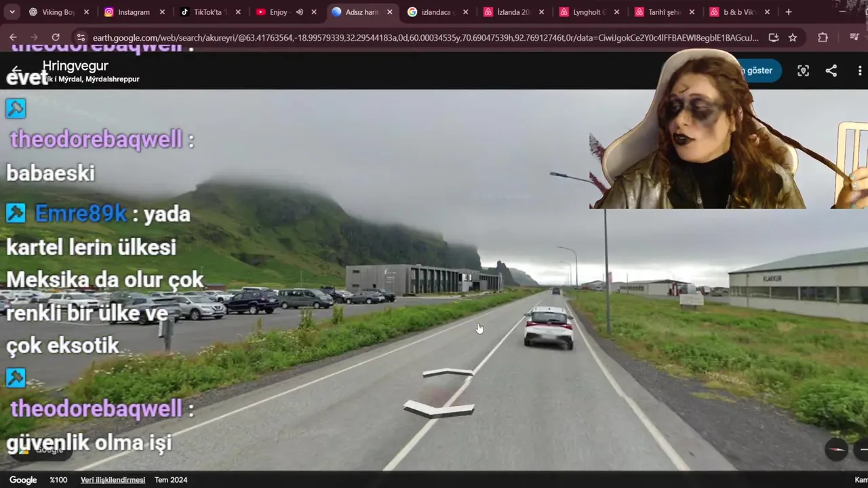868x488 pixels.
Task: Close the Enjoy YouTube tab
Action: [x=314, y=12]
